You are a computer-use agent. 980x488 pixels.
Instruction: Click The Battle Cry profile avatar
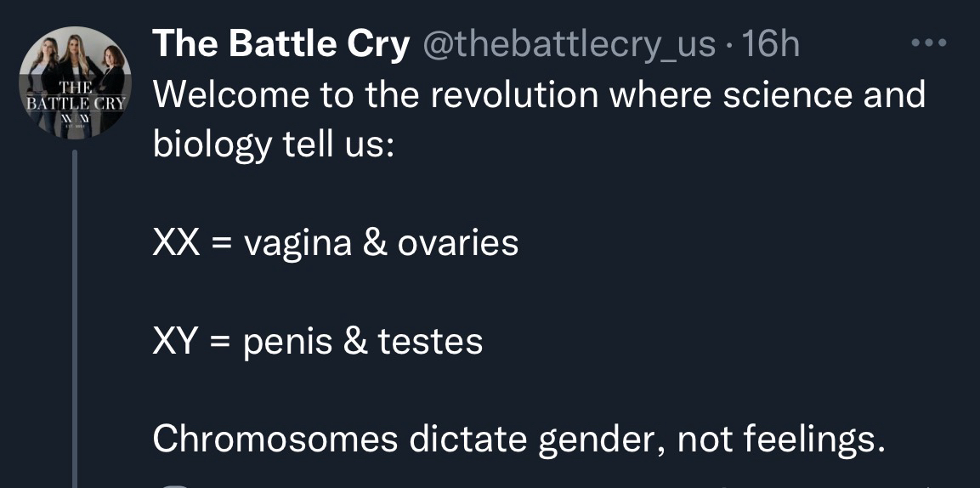[75, 82]
